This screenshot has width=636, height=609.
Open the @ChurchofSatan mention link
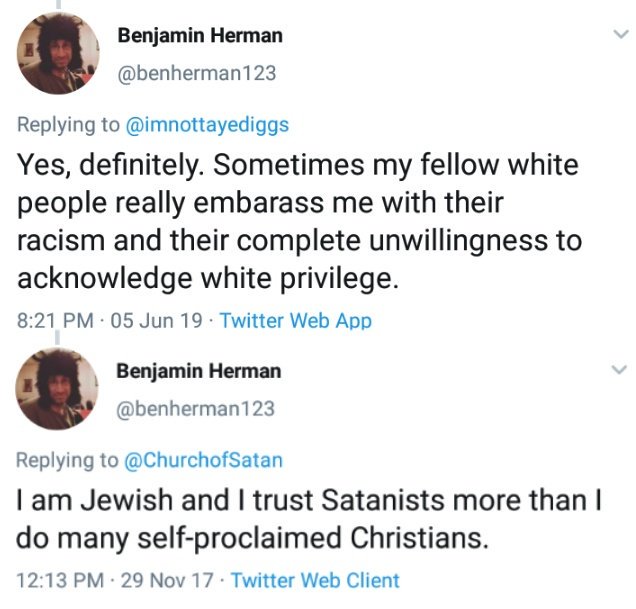[203, 460]
